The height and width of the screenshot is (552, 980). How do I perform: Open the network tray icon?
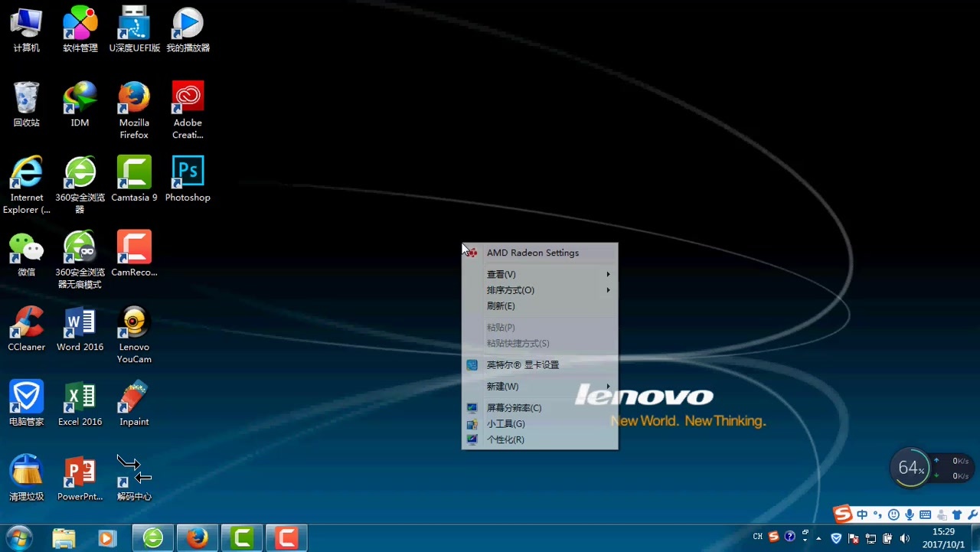tap(871, 538)
